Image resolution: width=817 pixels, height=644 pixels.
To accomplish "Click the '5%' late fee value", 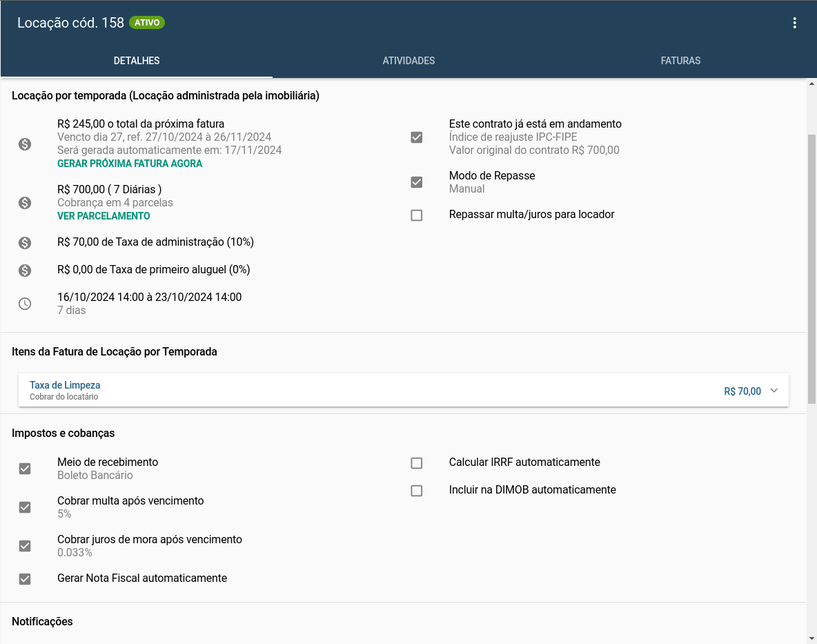I will [x=64, y=514].
